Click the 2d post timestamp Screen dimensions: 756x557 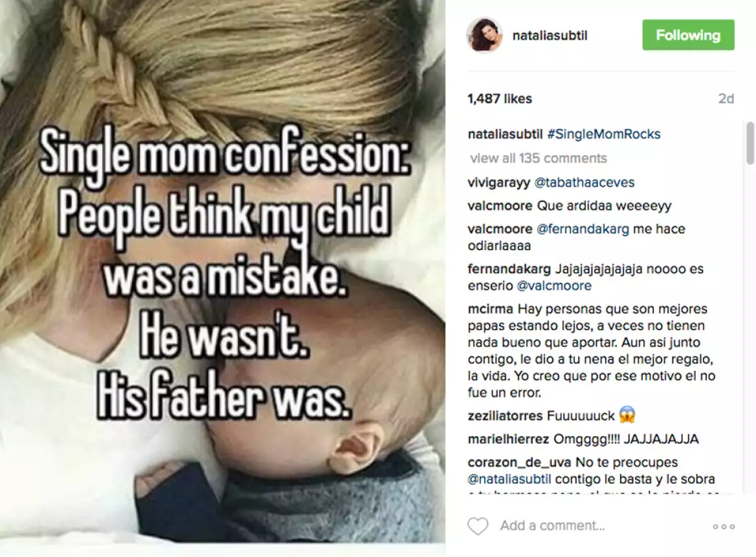(x=726, y=99)
